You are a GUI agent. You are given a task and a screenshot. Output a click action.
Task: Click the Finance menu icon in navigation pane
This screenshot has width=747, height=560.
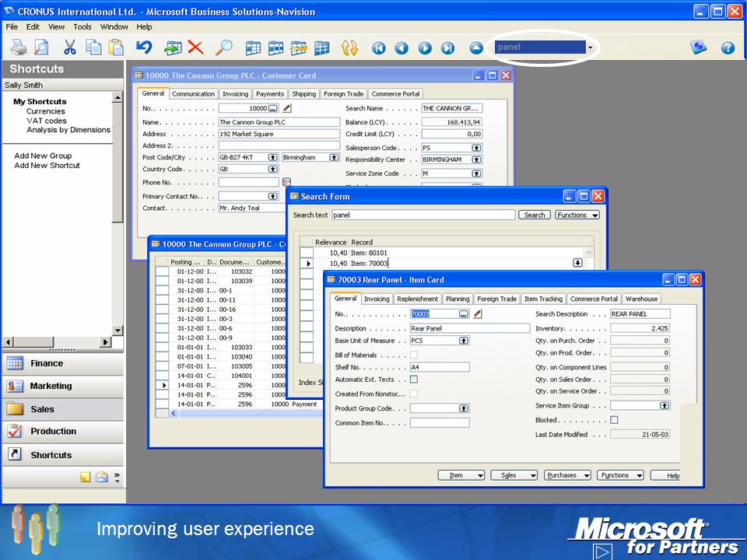(15, 363)
